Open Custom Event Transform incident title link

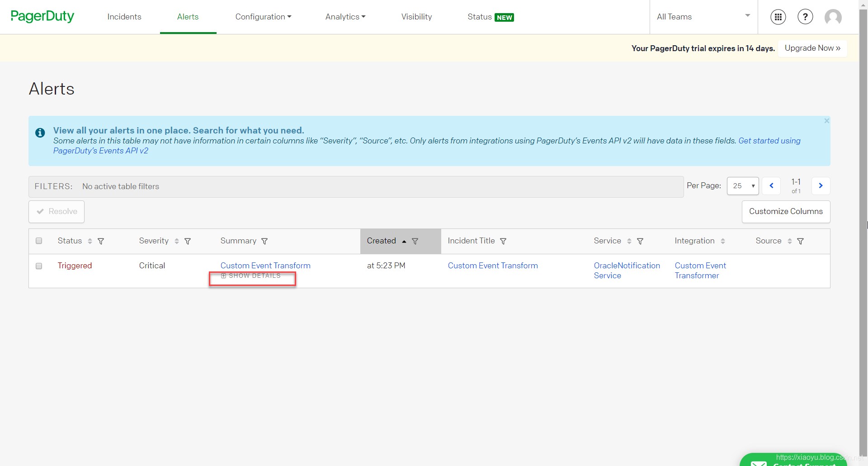coord(493,266)
